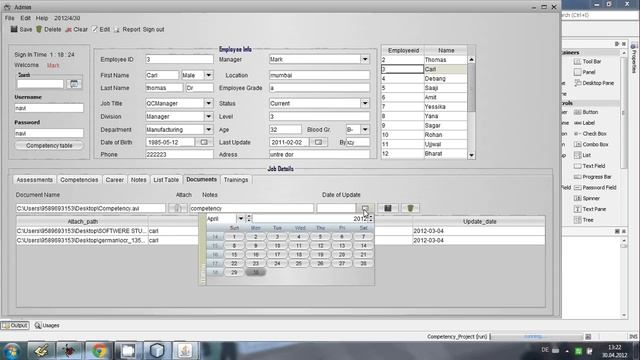The height and width of the screenshot is (360, 640).
Task: Open the gender Male dropdown
Action: (209, 75)
